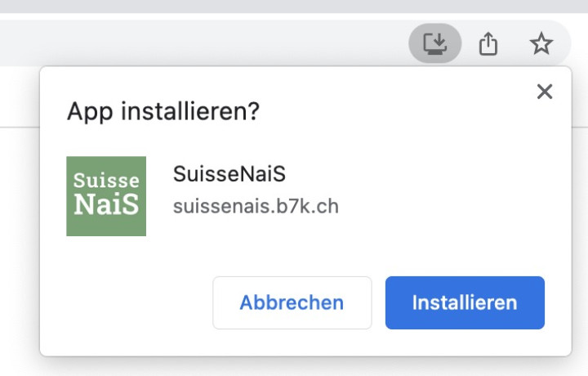Bookmark this page with the star icon
Viewport: 588px width, 376px height.
(541, 43)
